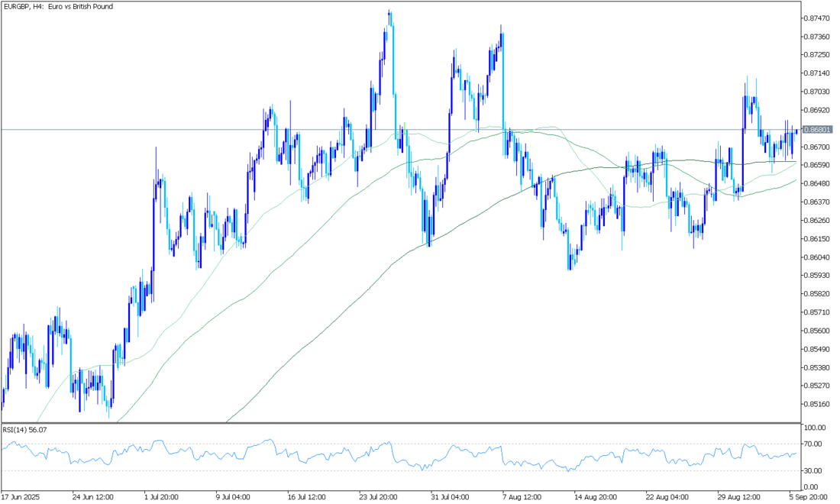Screen dimensions: 840x504
Task: Select the 7 Aug 12:00 time label
Action: (x=523, y=495)
